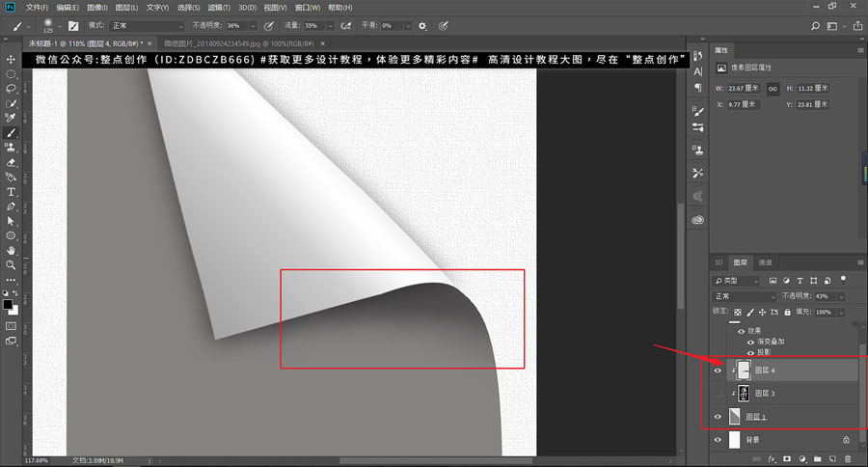Viewport: 868px width, 467px height.
Task: Open the layer filter 类型 dropdown
Action: [x=736, y=281]
